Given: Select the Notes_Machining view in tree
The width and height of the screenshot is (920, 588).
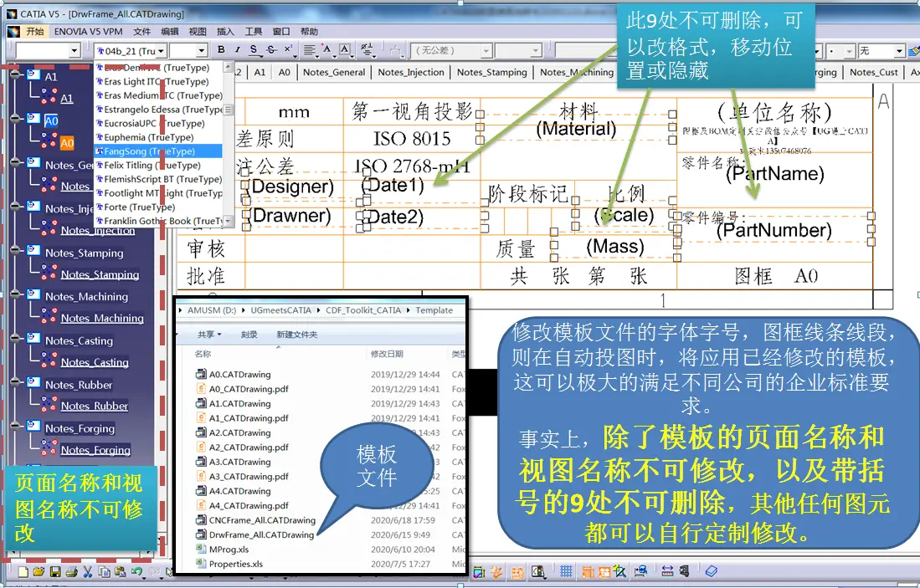Looking at the screenshot, I should [102, 319].
